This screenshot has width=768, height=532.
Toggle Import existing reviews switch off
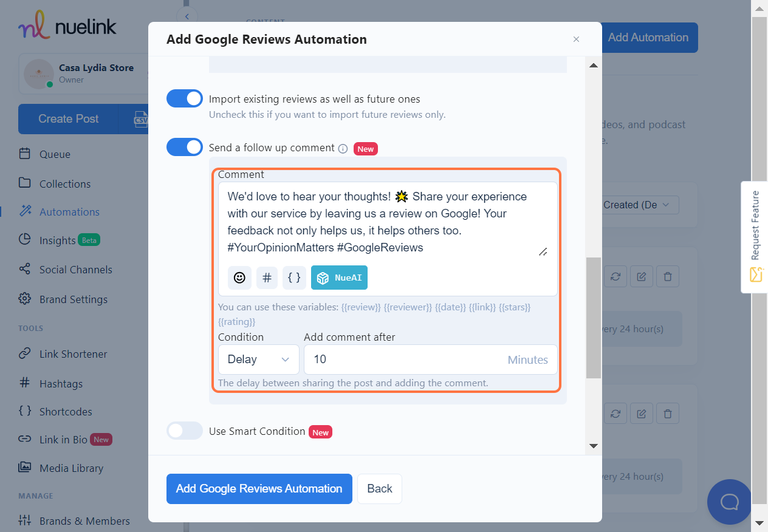point(185,98)
